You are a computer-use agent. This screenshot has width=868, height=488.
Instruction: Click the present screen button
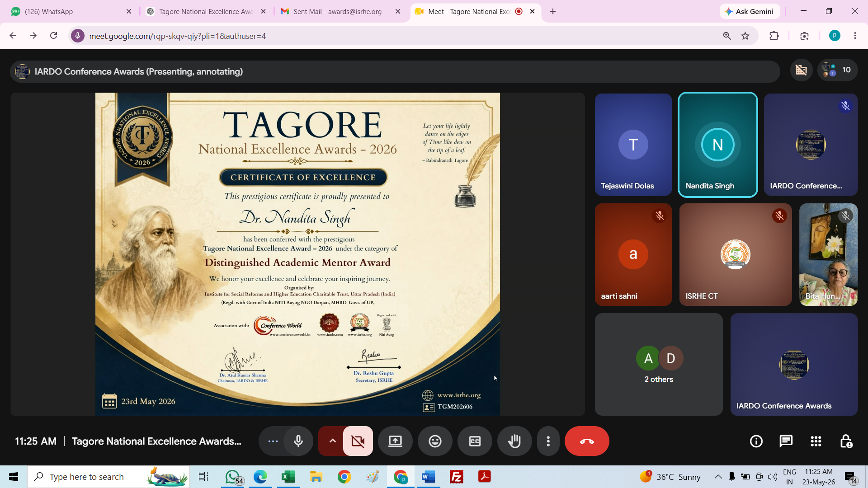click(x=395, y=441)
